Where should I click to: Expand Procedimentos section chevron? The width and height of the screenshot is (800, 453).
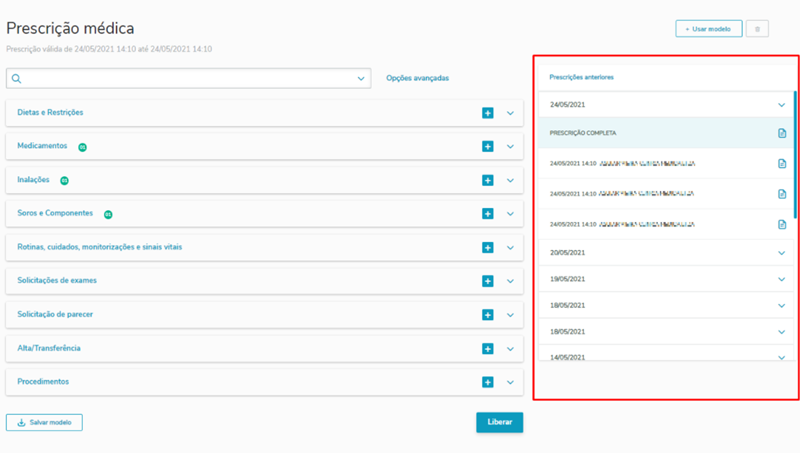pos(510,383)
